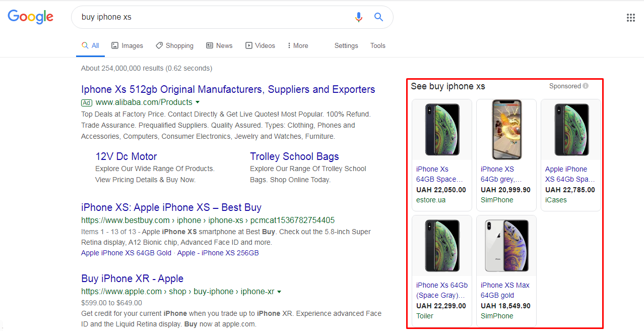Image resolution: width=644 pixels, height=331 pixels.
Task: Open the 12V Dc Motor sitelink
Action: [126, 156]
